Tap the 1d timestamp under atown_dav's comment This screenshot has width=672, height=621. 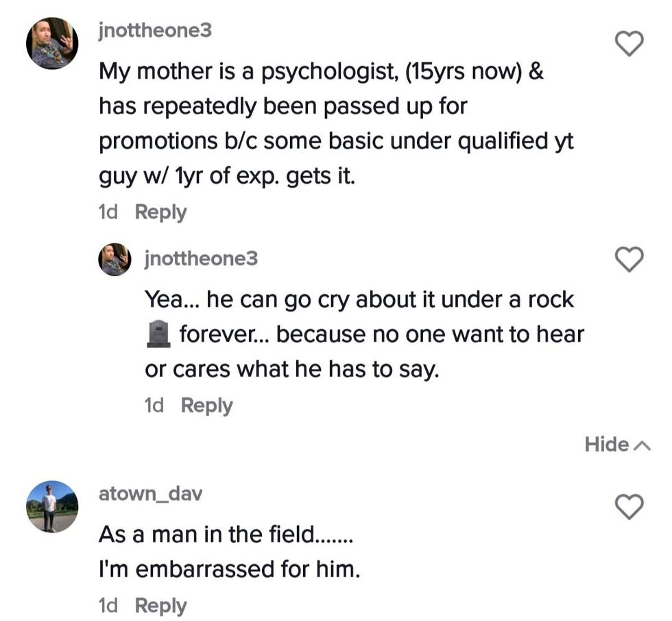click(x=108, y=606)
